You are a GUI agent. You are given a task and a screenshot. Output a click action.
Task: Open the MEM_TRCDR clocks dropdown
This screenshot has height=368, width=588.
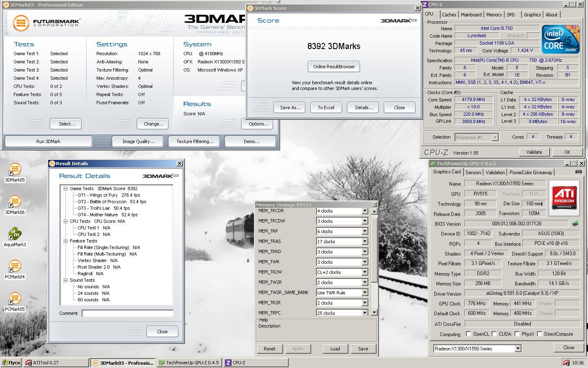(365, 211)
